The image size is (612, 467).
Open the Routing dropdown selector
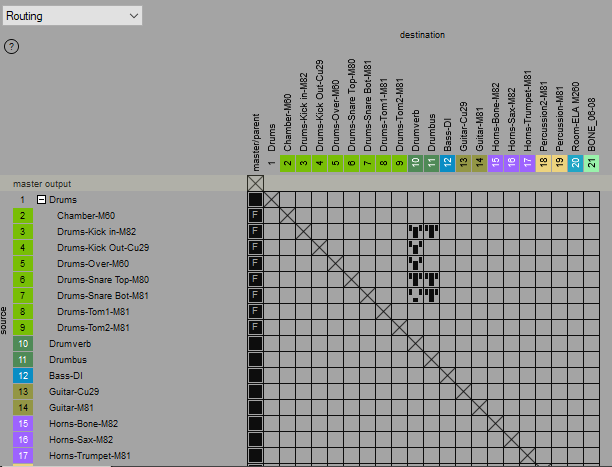tap(72, 16)
